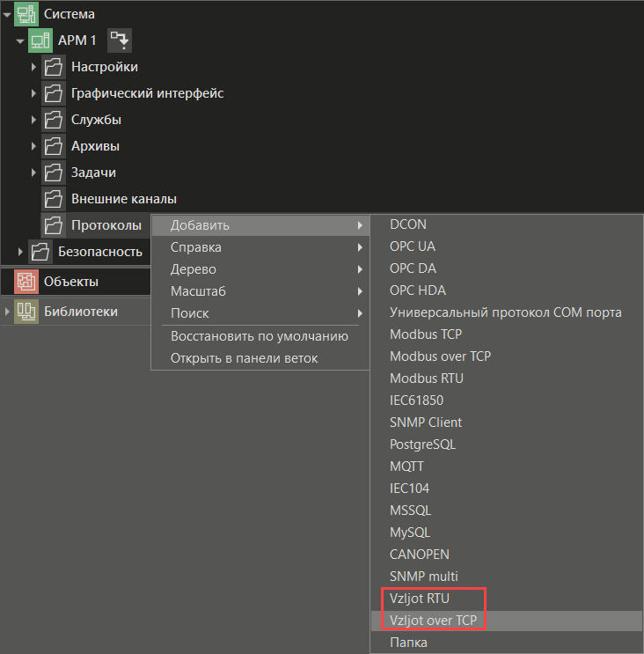This screenshot has height=654, width=644.
Task: Click the Настройки folder icon
Action: click(x=54, y=67)
